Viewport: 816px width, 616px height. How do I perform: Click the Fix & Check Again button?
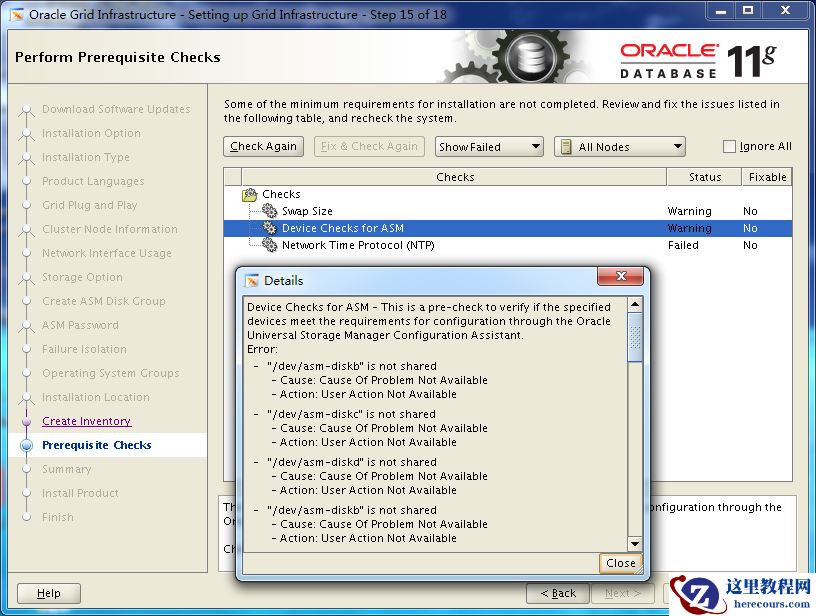tap(369, 146)
